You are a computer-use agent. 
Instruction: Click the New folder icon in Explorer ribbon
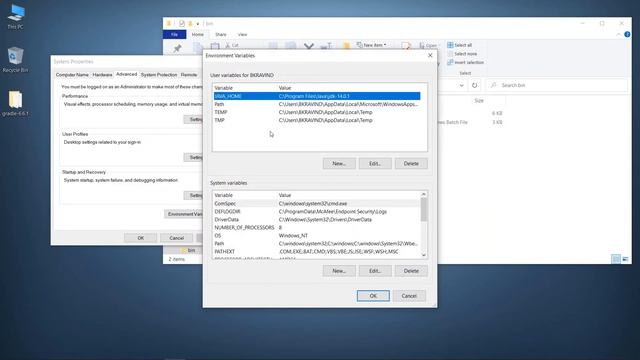click(347, 46)
